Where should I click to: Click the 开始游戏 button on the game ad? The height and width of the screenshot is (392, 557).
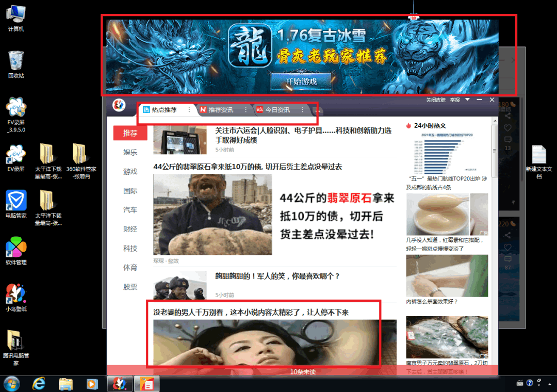pos(301,82)
